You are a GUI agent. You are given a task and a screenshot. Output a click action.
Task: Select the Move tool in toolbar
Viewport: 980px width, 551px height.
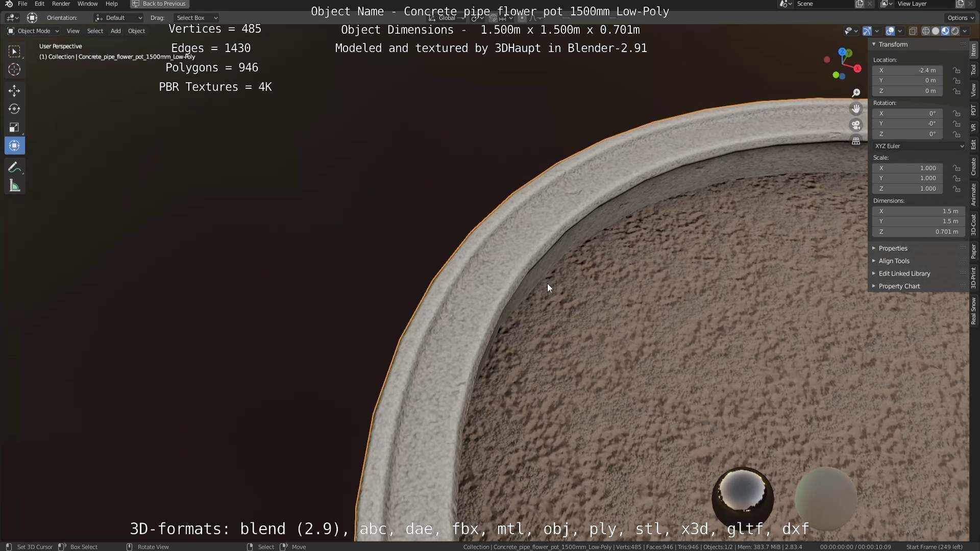[x=14, y=91]
